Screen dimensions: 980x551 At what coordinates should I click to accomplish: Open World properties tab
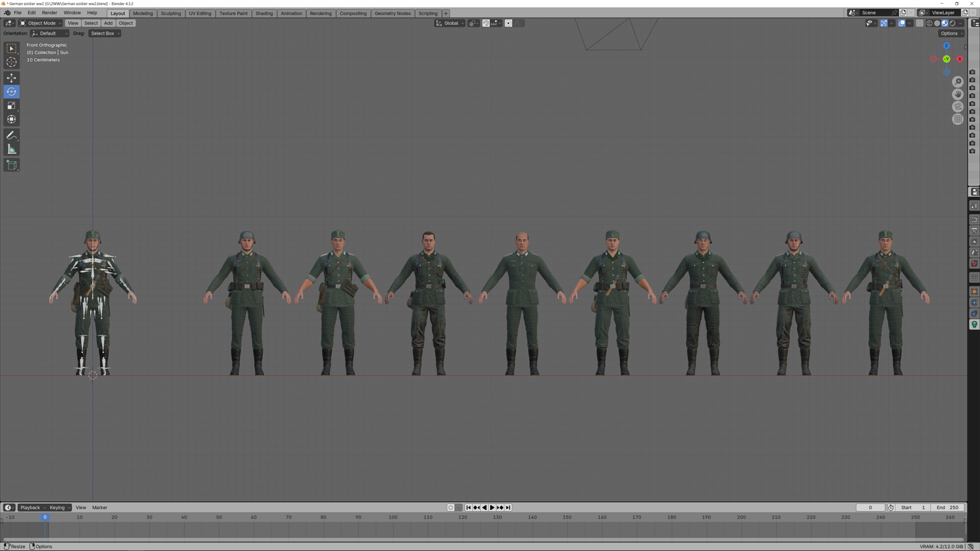(974, 264)
